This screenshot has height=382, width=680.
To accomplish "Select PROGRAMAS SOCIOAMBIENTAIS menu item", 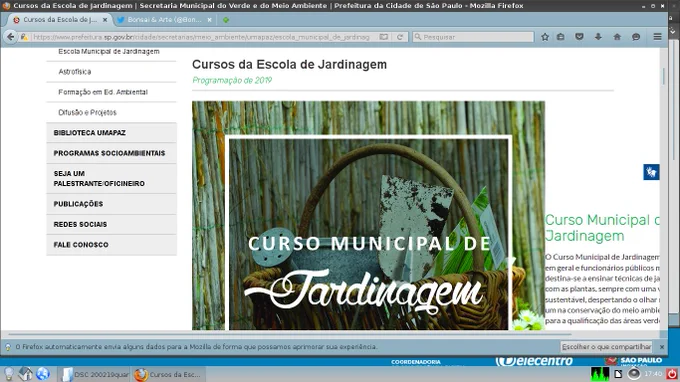I will point(111,153).
